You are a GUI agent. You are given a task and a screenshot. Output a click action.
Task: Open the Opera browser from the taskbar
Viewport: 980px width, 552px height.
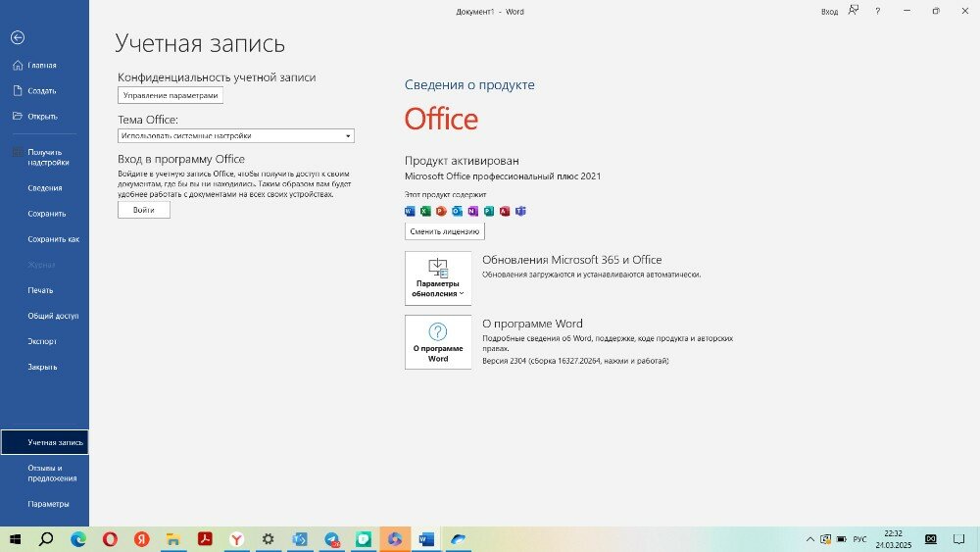click(110, 539)
